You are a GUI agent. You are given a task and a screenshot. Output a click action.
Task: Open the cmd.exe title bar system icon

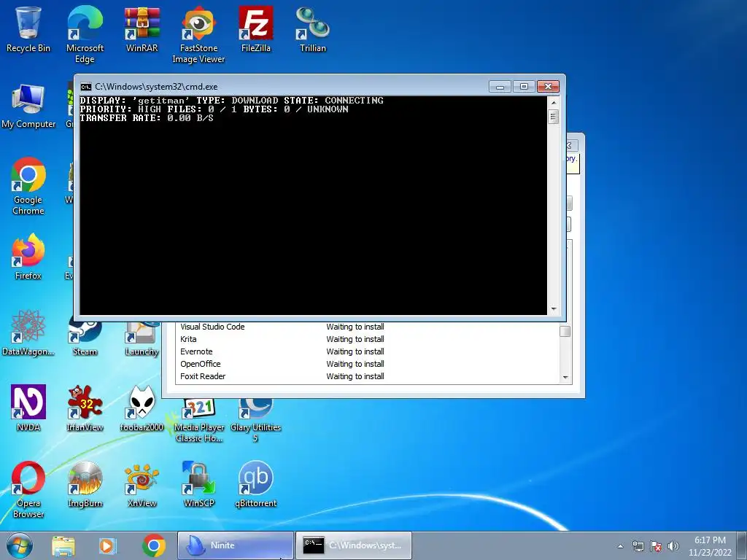click(x=86, y=87)
